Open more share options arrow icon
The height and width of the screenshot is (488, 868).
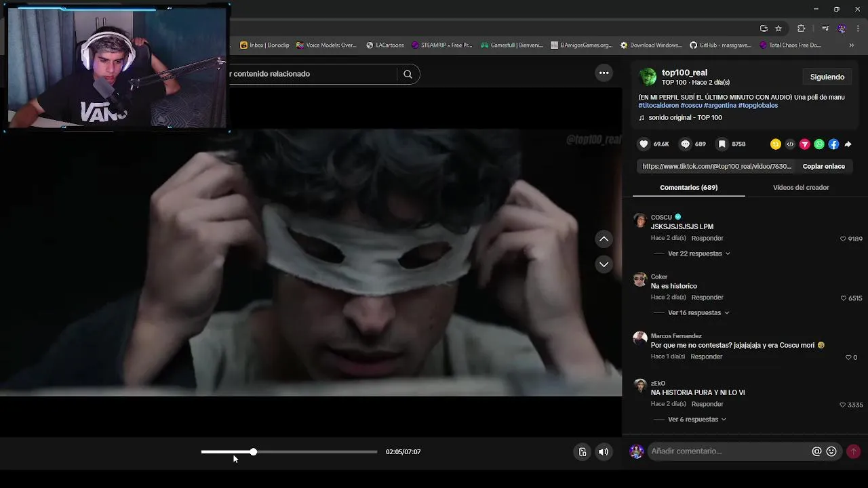[848, 144]
